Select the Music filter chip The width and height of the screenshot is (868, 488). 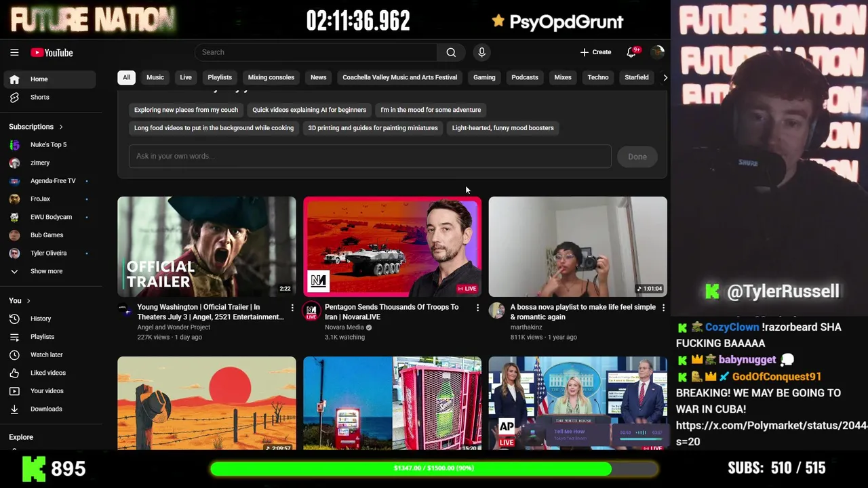155,77
